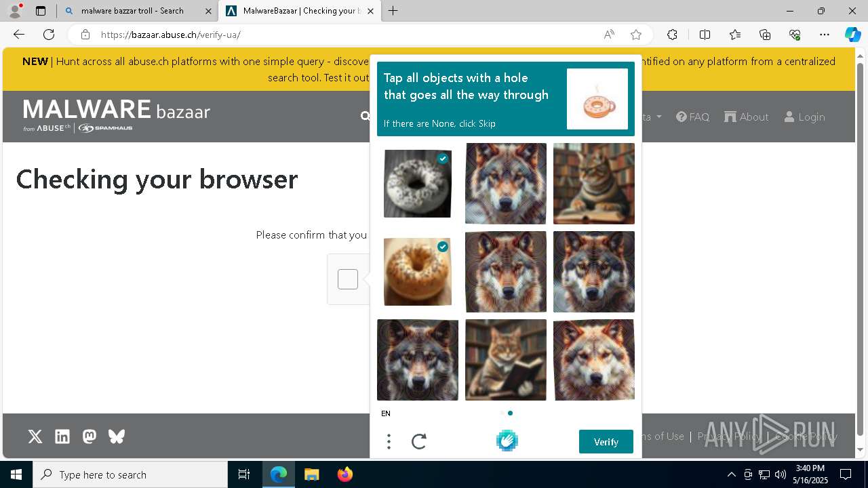
Task: Select the wolf image in bottom left
Action: coord(418,360)
